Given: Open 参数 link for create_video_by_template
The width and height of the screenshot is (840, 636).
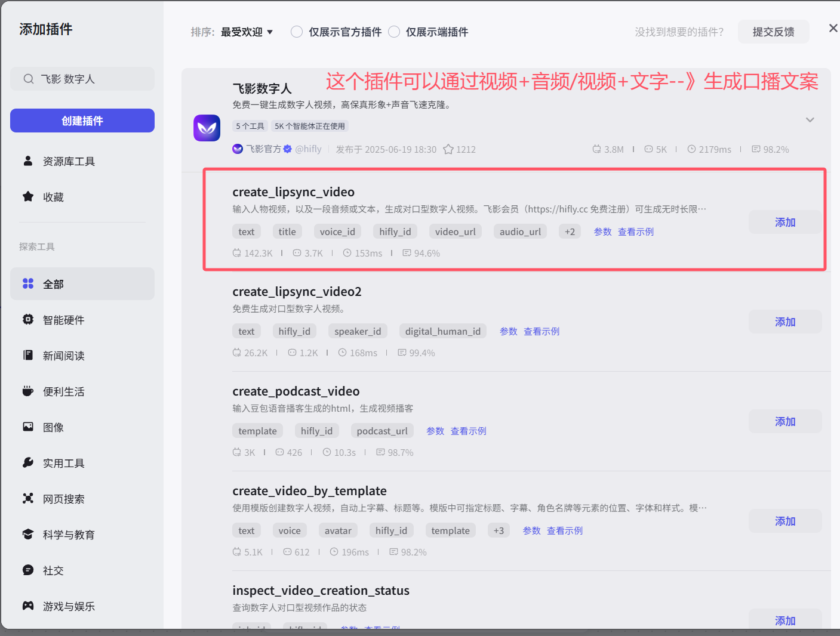Looking at the screenshot, I should pos(532,530).
